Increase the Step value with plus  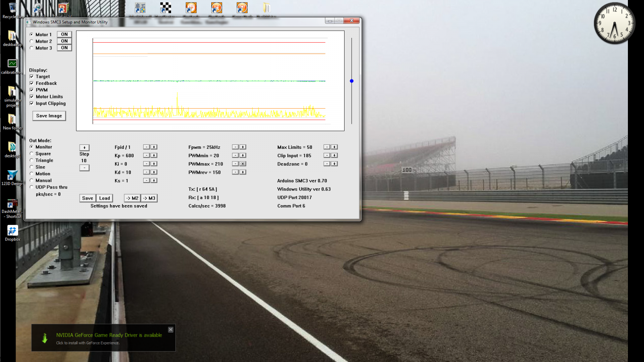[x=85, y=148]
